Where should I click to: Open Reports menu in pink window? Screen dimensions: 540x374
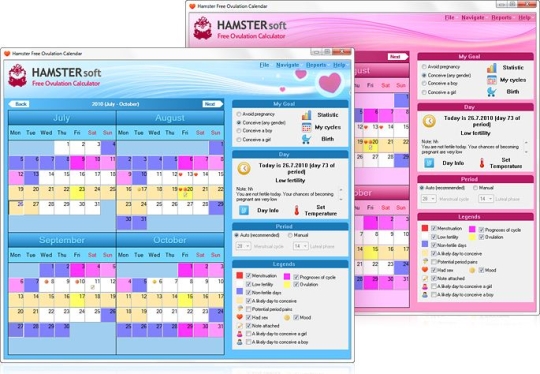tap(501, 18)
